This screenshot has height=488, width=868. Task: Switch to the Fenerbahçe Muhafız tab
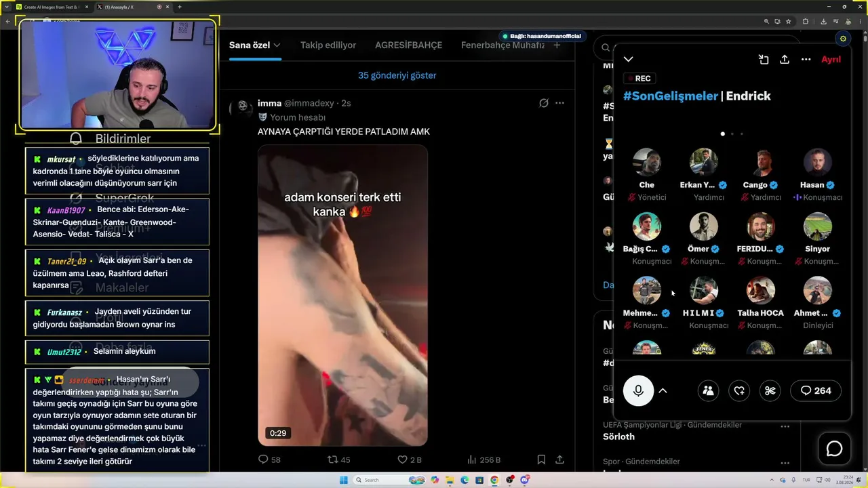pyautogui.click(x=502, y=45)
